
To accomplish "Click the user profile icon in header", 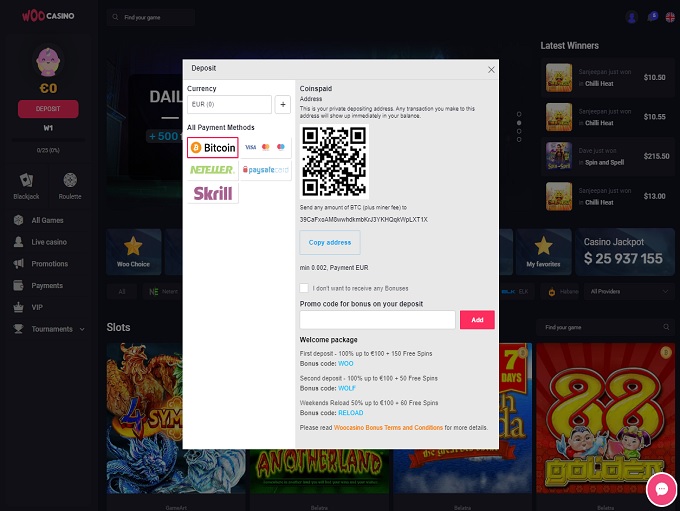I will 631,17.
